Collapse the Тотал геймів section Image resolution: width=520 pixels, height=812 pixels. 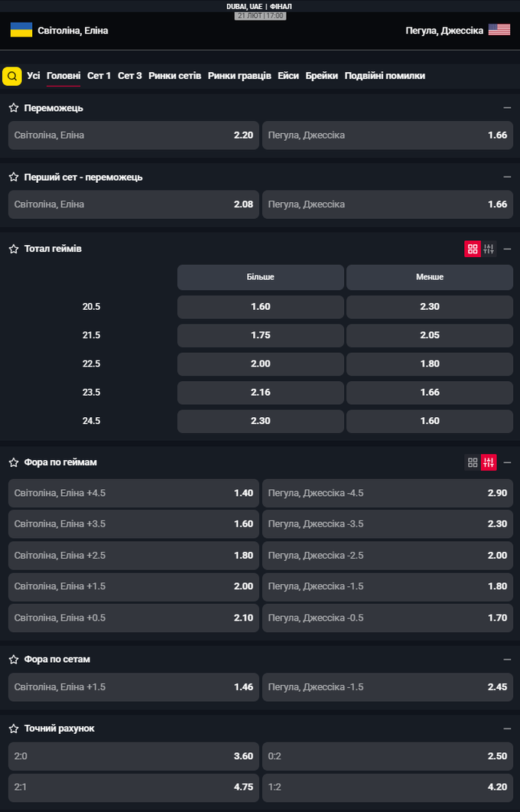click(507, 249)
